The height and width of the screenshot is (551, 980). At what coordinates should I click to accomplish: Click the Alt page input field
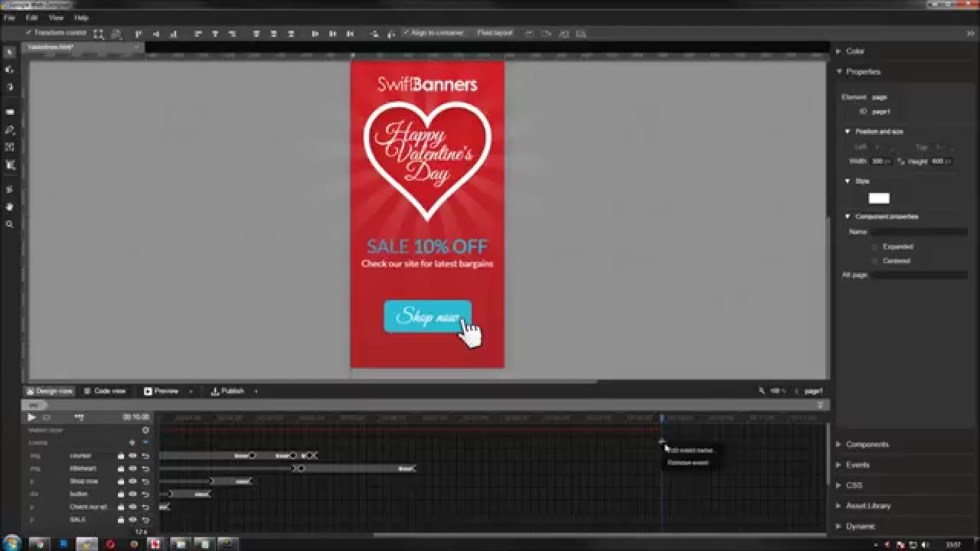click(x=919, y=275)
